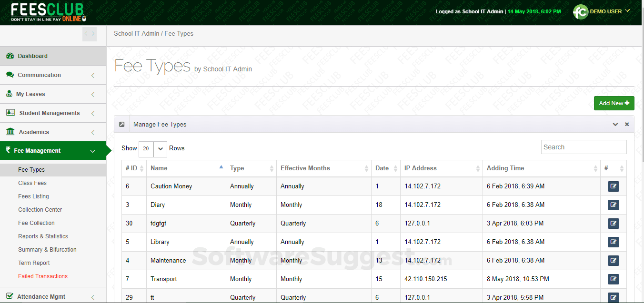This screenshot has height=303, width=644.
Task: Open Summary & Bifurcation menu item
Action: (47, 250)
